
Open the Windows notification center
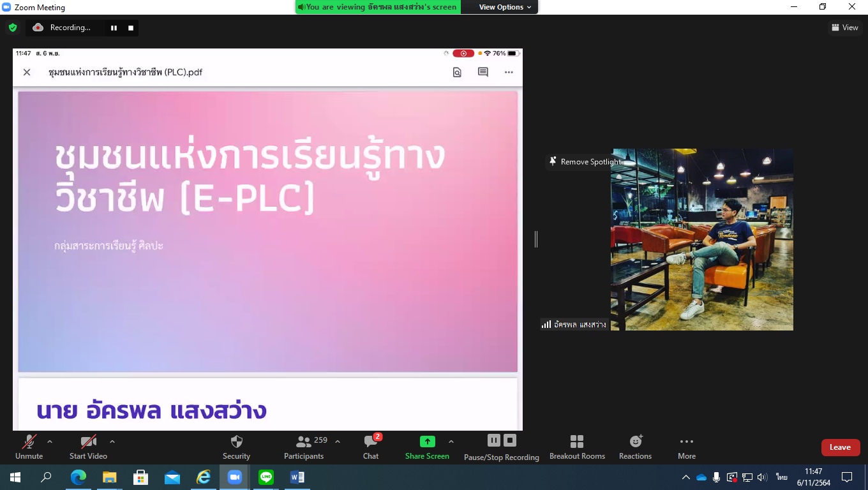coord(847,477)
